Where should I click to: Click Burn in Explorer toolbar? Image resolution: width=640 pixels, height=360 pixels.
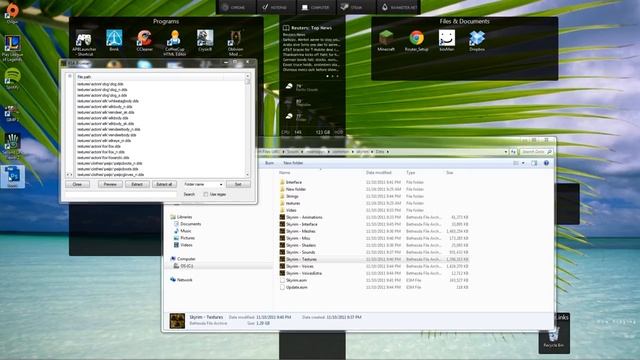[x=269, y=163]
